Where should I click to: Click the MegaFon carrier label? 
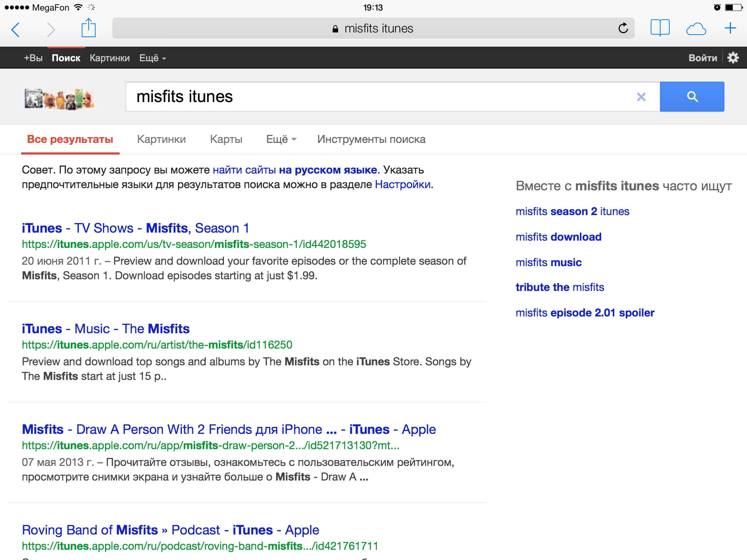(51, 7)
